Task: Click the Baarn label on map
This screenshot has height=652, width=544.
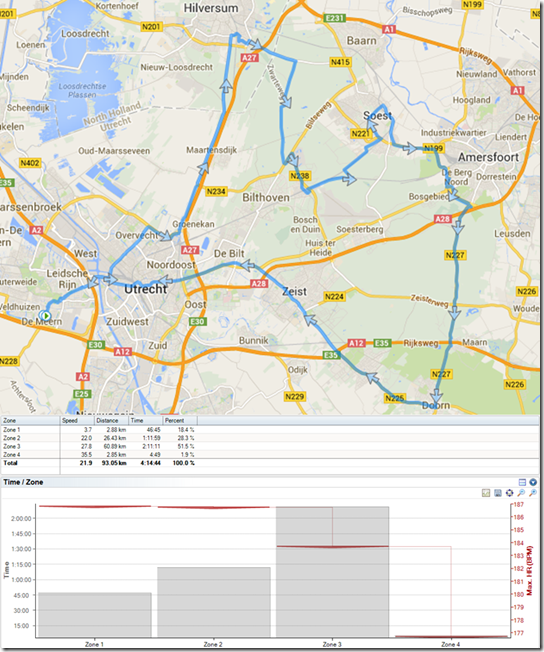Action: [361, 40]
